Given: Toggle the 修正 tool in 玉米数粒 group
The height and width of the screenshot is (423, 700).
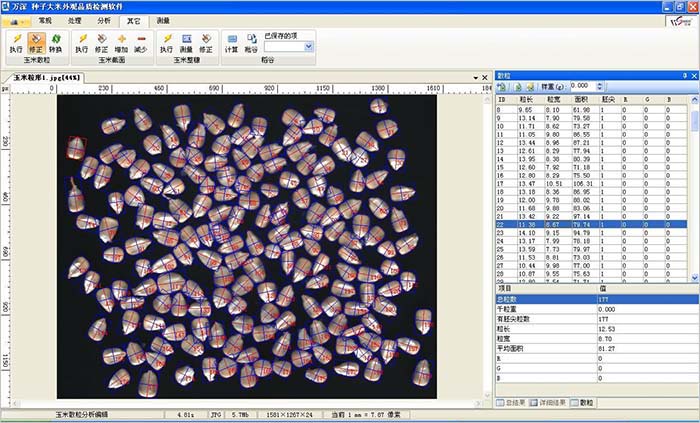Looking at the screenshot, I should (x=35, y=41).
